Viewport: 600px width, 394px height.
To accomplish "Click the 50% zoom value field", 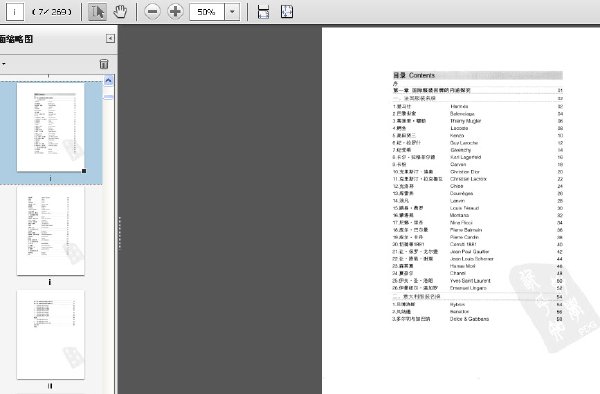I will [207, 12].
